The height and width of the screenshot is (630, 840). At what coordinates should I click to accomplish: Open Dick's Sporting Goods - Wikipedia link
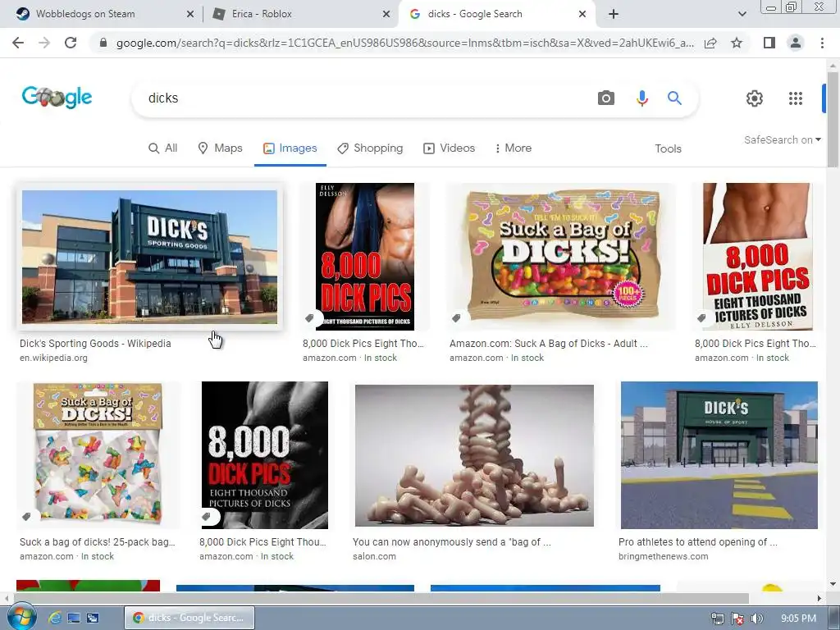pos(95,344)
